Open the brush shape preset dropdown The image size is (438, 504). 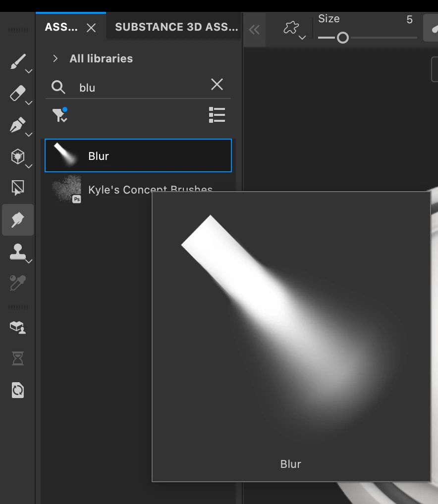pyautogui.click(x=294, y=30)
